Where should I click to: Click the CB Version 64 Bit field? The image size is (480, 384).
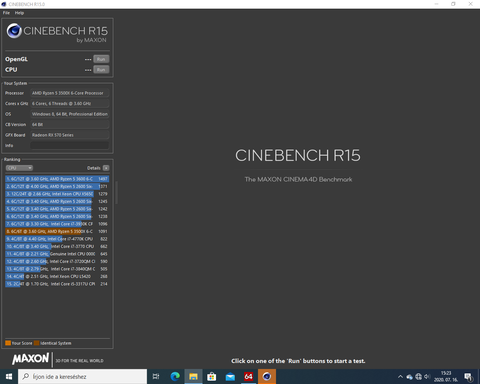coord(70,124)
